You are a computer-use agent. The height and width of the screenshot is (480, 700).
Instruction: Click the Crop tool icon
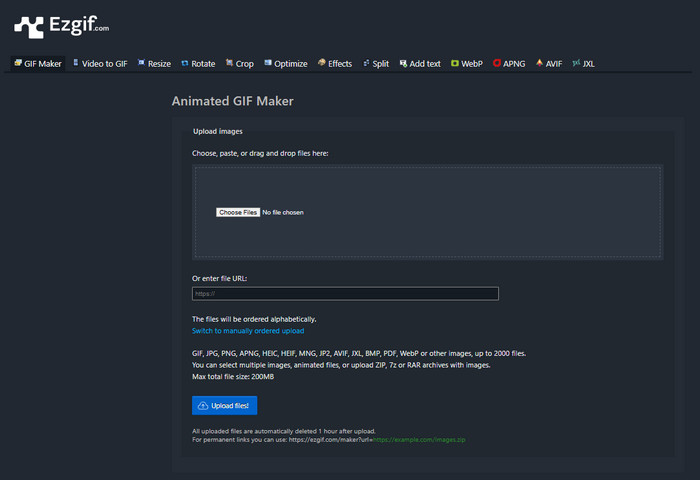coord(230,63)
